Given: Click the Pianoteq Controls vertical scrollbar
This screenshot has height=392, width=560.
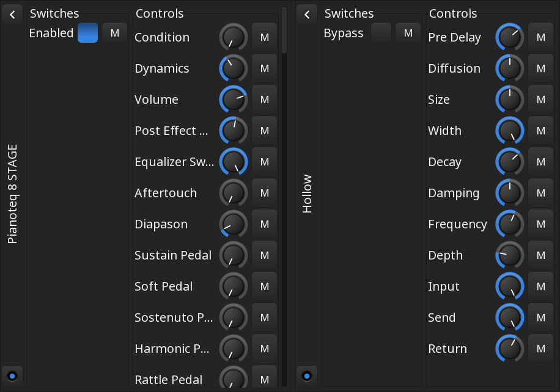Looking at the screenshot, I should click(284, 31).
